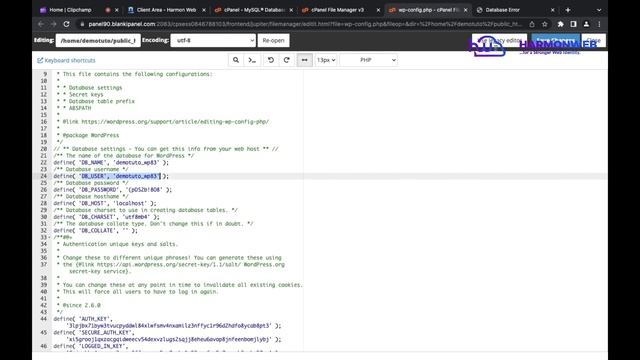The height and width of the screenshot is (360, 640).
Task: Open the browser profile icon
Action: 586,24
